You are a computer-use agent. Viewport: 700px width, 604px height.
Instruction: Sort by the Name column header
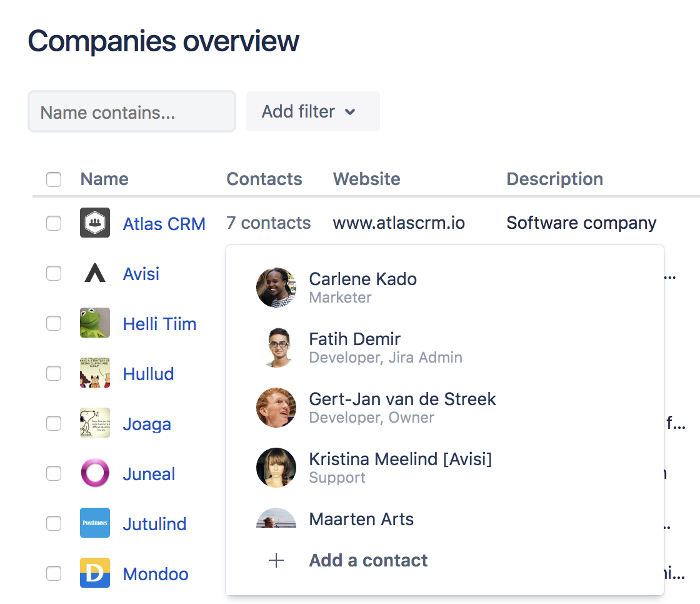(x=104, y=179)
